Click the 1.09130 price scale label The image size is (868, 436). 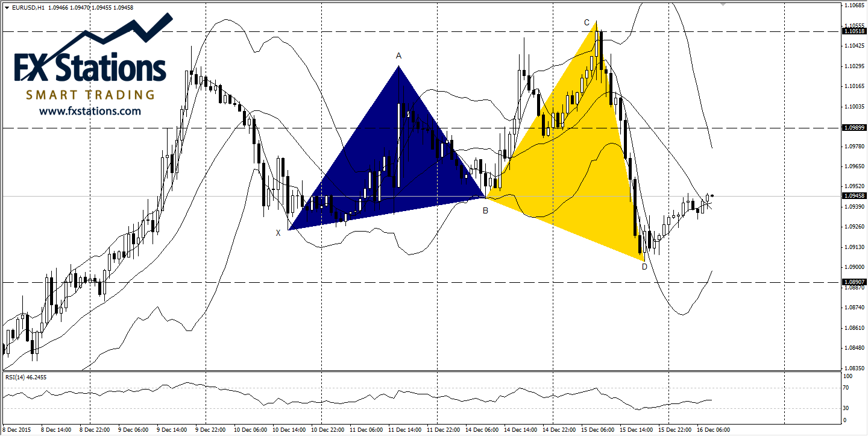(854, 247)
